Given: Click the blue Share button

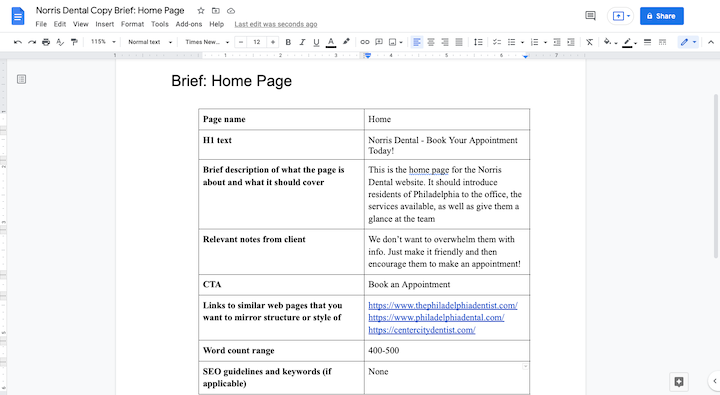Looking at the screenshot, I should 662,16.
